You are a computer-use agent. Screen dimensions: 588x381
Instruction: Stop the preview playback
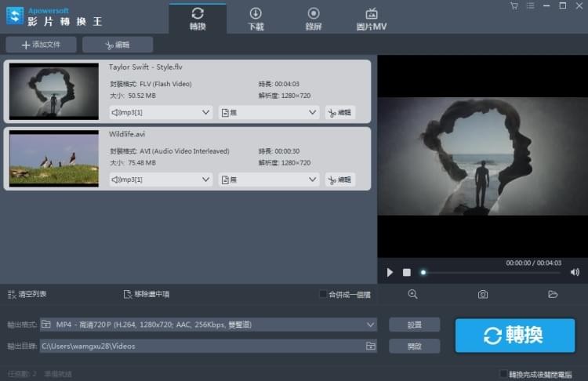click(x=406, y=272)
